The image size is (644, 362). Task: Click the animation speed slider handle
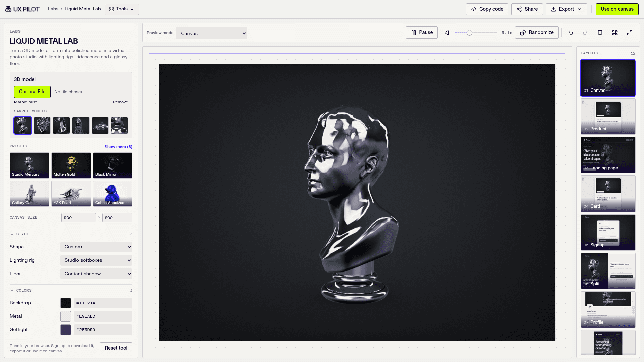tap(470, 33)
